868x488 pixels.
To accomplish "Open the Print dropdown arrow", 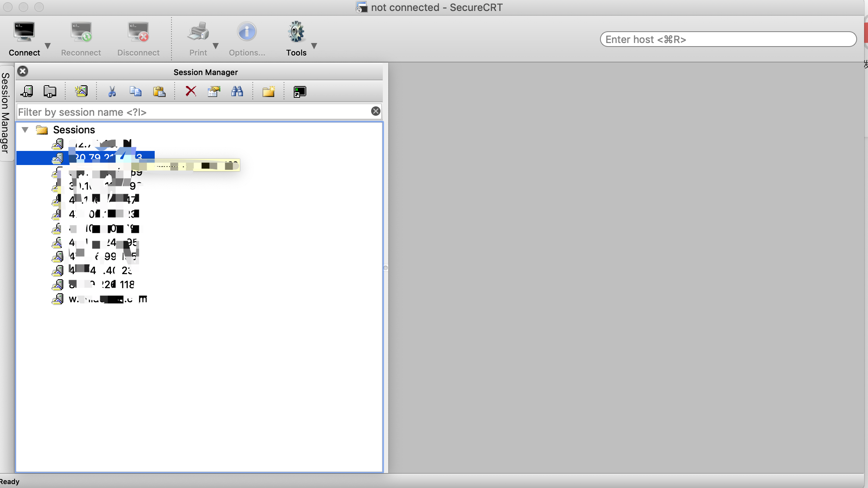I will [x=215, y=46].
